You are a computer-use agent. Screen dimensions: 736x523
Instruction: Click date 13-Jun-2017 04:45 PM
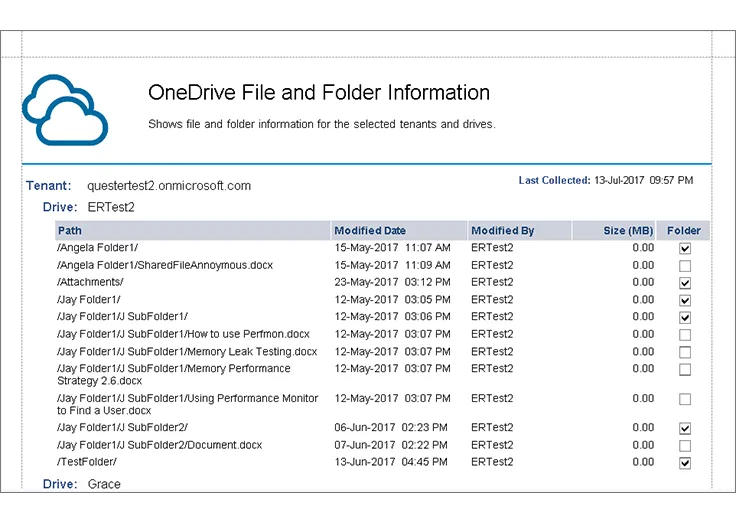pyautogui.click(x=391, y=462)
